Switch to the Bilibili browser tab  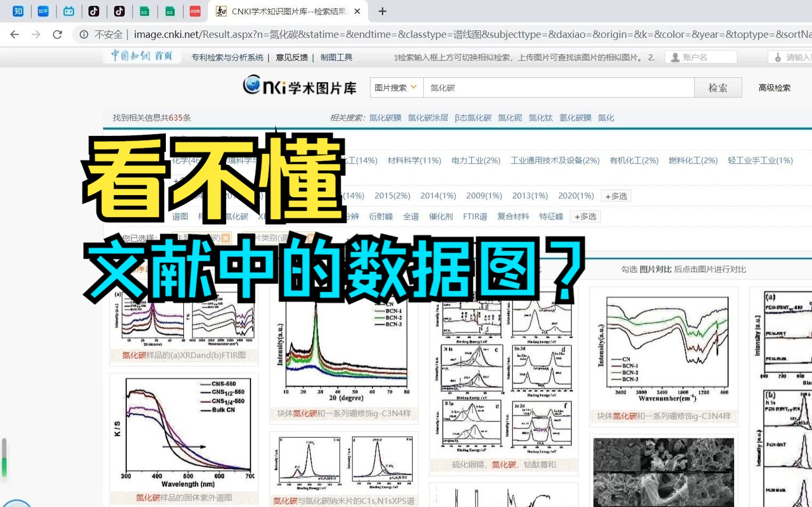pyautogui.click(x=69, y=11)
